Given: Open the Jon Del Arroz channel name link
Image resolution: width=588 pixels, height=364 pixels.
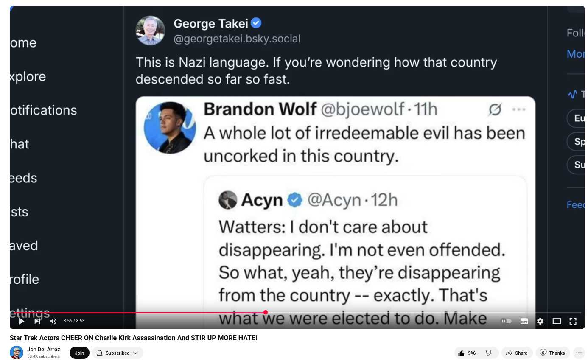Looking at the screenshot, I should click(x=44, y=350).
